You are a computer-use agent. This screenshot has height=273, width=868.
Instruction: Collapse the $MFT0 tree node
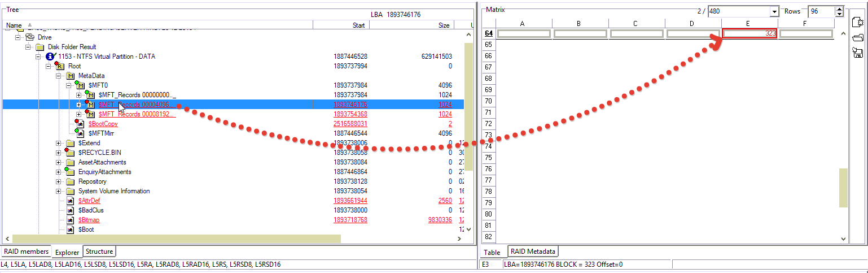[69, 85]
